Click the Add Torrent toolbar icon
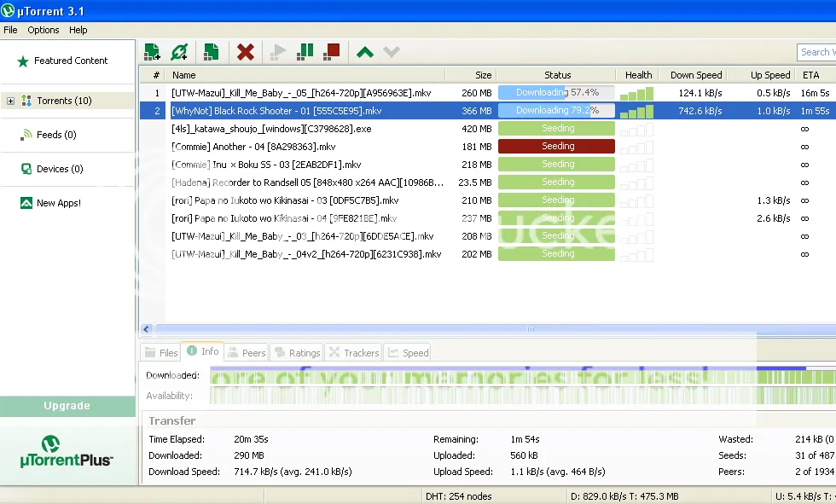 coord(152,52)
